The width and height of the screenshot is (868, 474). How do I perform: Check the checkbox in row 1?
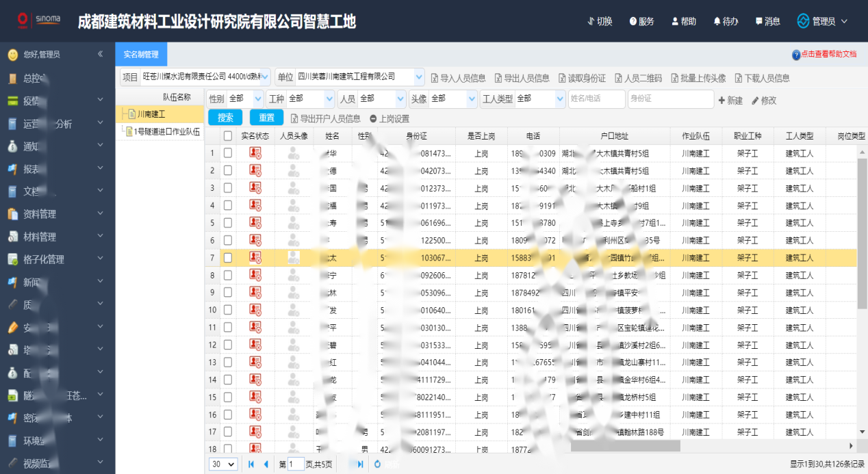pos(228,153)
